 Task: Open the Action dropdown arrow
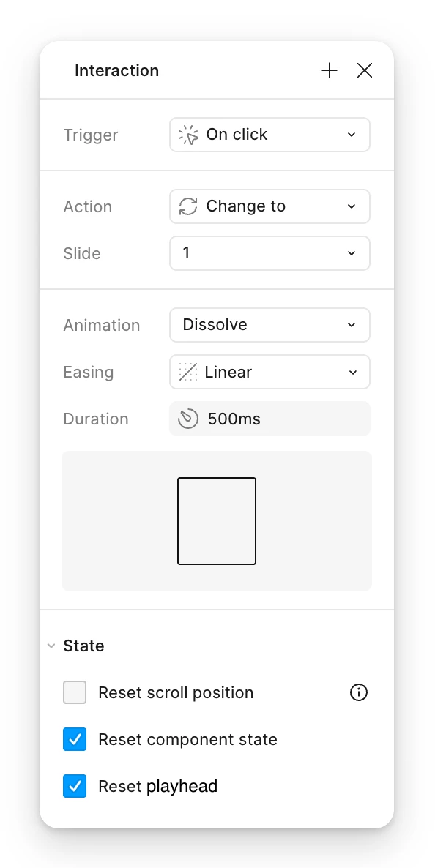[352, 206]
